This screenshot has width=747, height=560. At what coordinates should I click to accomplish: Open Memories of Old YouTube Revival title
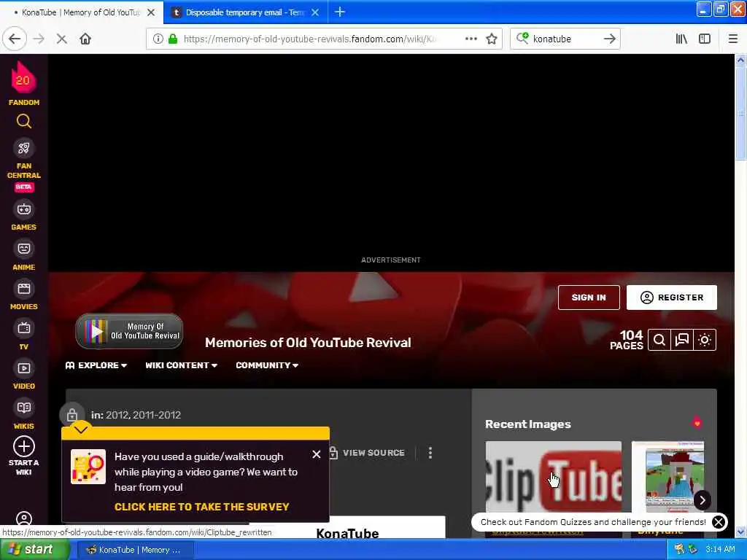(x=308, y=343)
